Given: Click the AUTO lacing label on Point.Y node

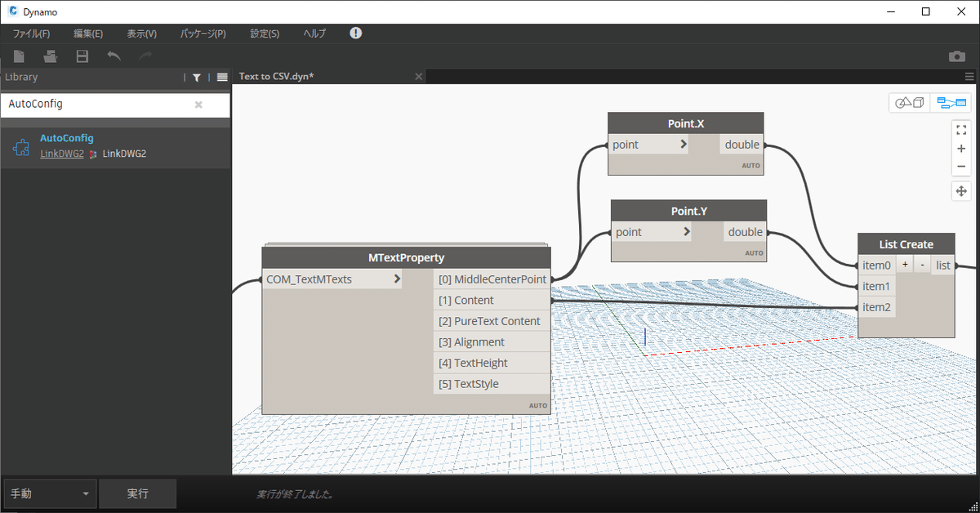Looking at the screenshot, I should 755,253.
